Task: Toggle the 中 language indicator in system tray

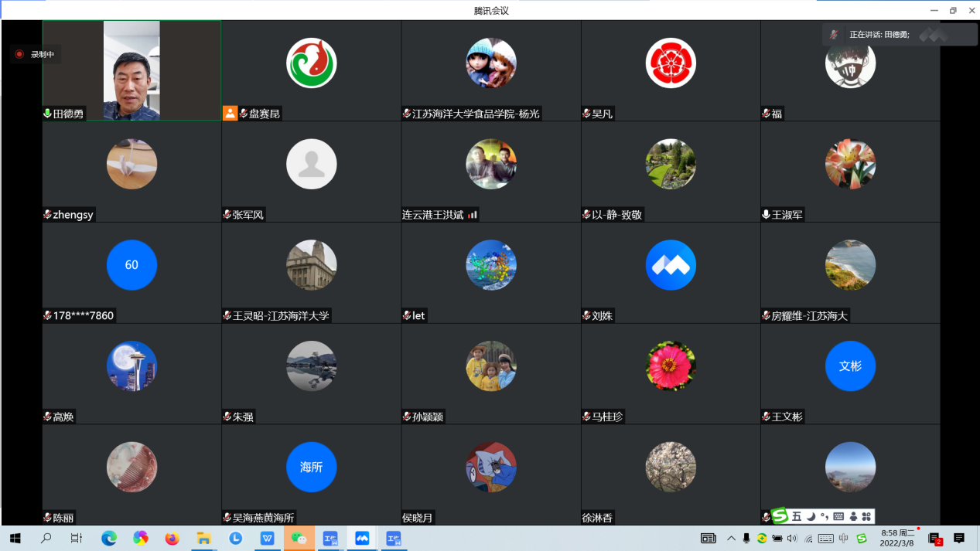Action: point(844,538)
